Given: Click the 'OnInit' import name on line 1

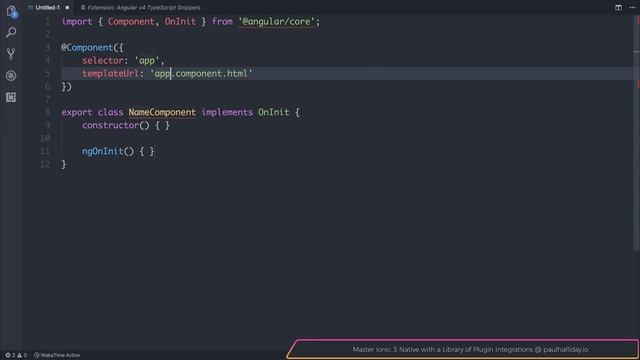Looking at the screenshot, I should (180, 22).
